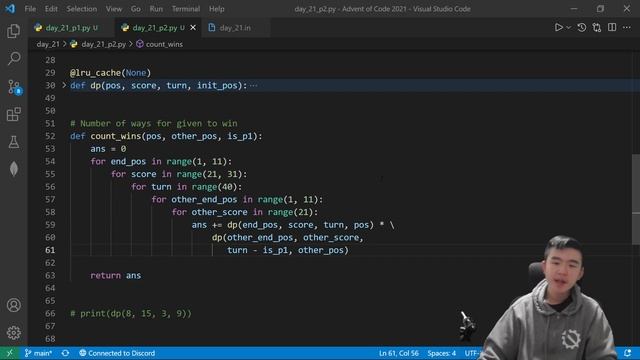
Task: Click 'for other_score in range(21):' line
Action: pyautogui.click(x=245, y=212)
